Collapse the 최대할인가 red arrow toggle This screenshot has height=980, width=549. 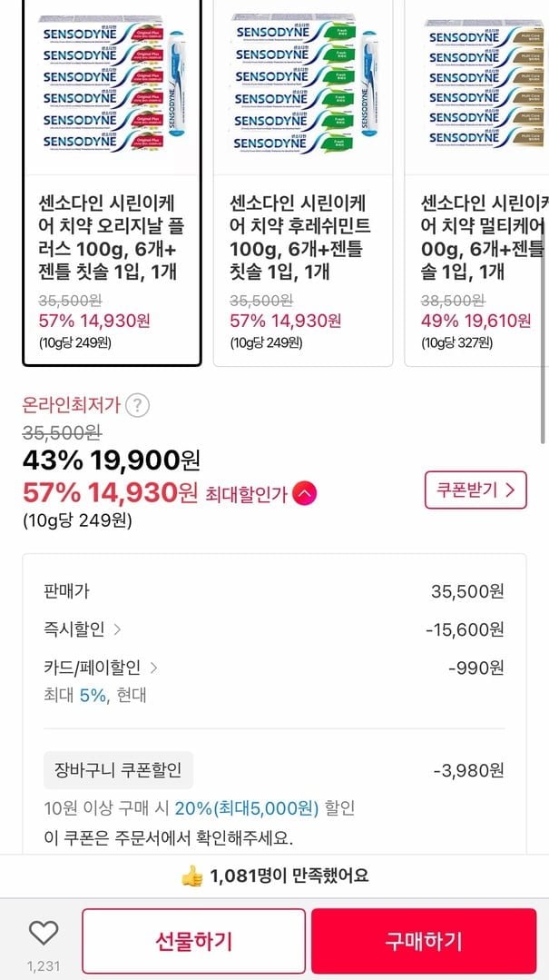click(307, 493)
